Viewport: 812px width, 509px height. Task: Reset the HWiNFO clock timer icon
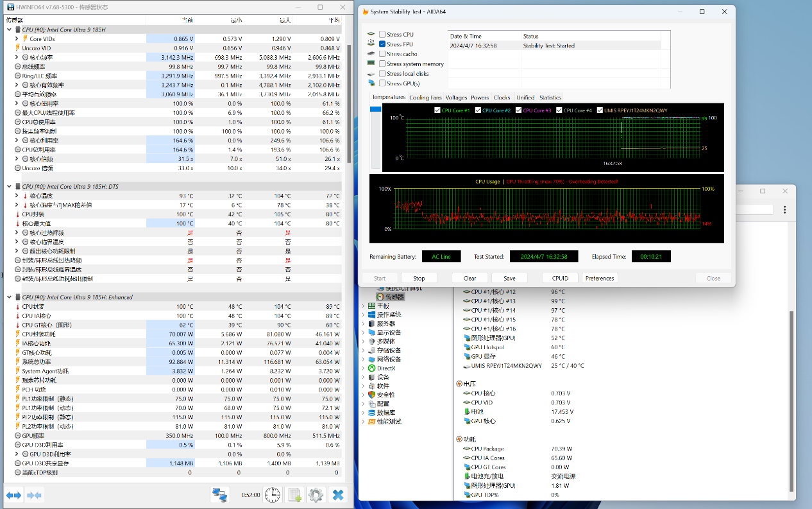pyautogui.click(x=273, y=495)
